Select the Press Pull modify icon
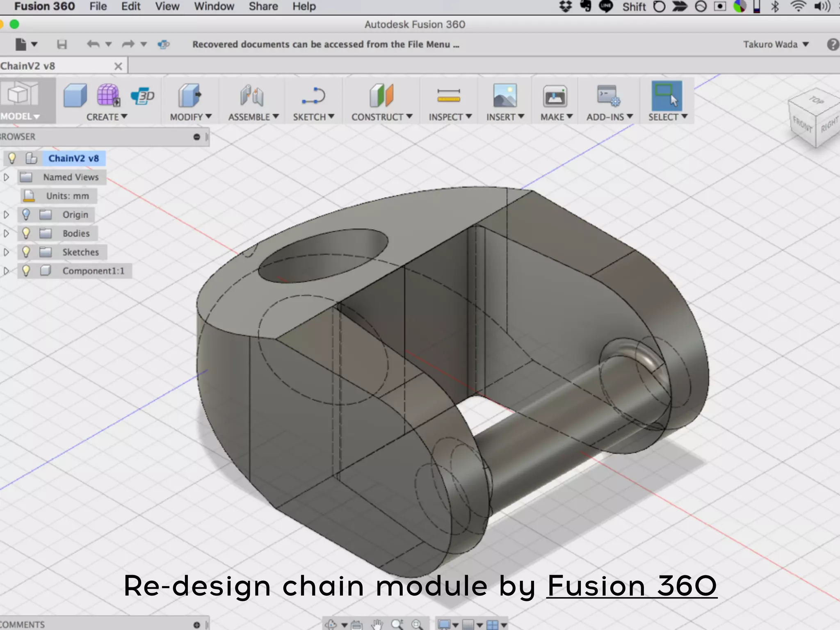 point(189,96)
